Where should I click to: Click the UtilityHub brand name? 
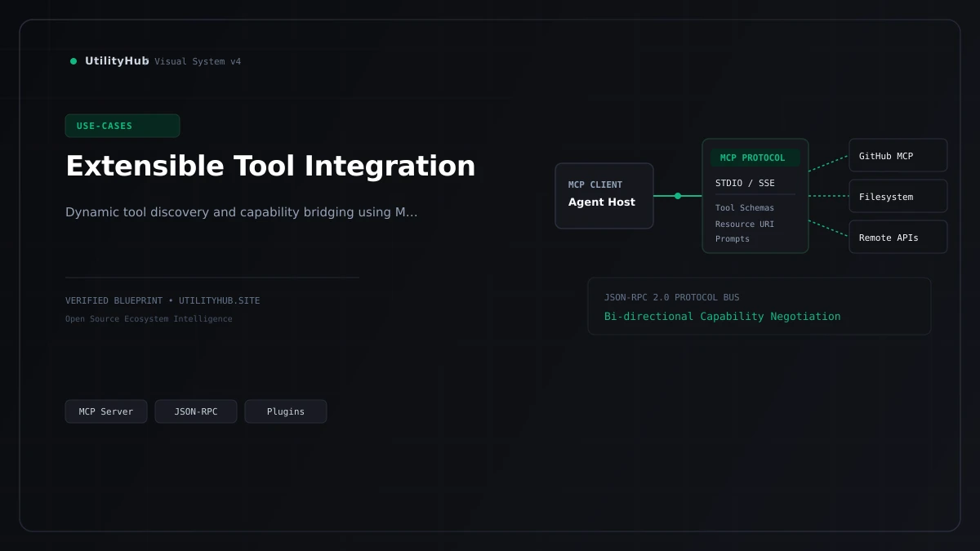(117, 61)
